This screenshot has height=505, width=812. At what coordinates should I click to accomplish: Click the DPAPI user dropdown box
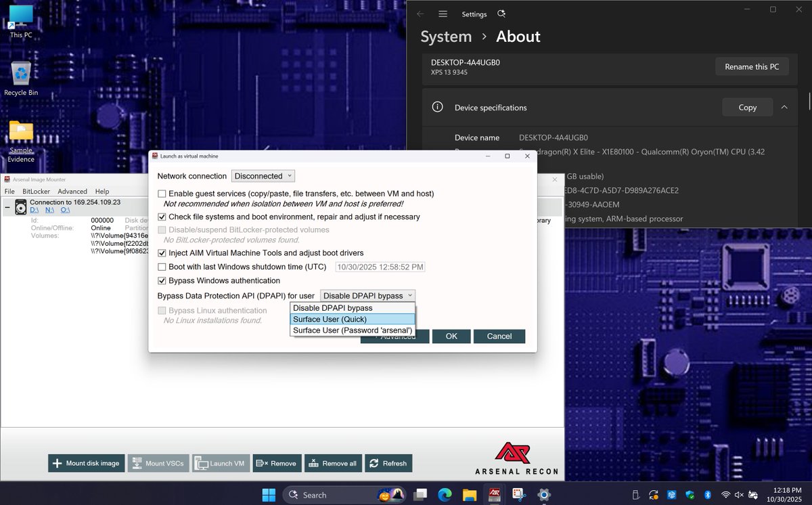367,295
